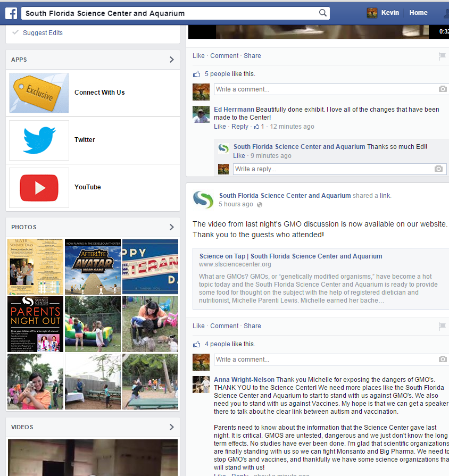The image size is (449, 476).
Task: Click Write a comment under 5 people
Action: (331, 89)
